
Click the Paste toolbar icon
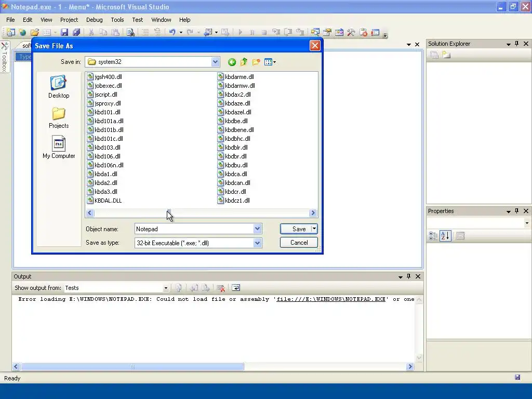point(115,32)
